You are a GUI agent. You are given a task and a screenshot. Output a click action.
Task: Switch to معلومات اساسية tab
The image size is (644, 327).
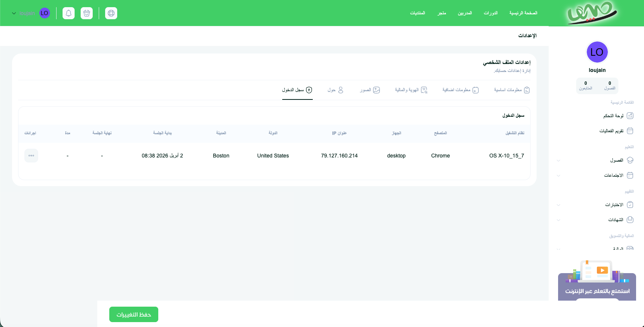click(512, 90)
